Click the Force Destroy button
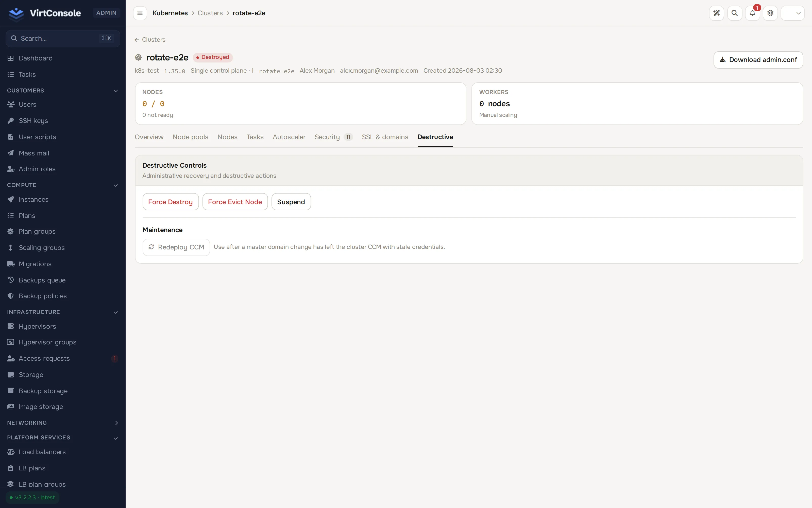 point(171,202)
